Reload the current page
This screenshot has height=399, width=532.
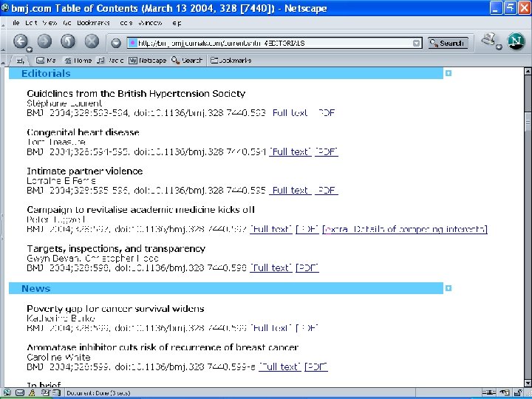(68, 41)
